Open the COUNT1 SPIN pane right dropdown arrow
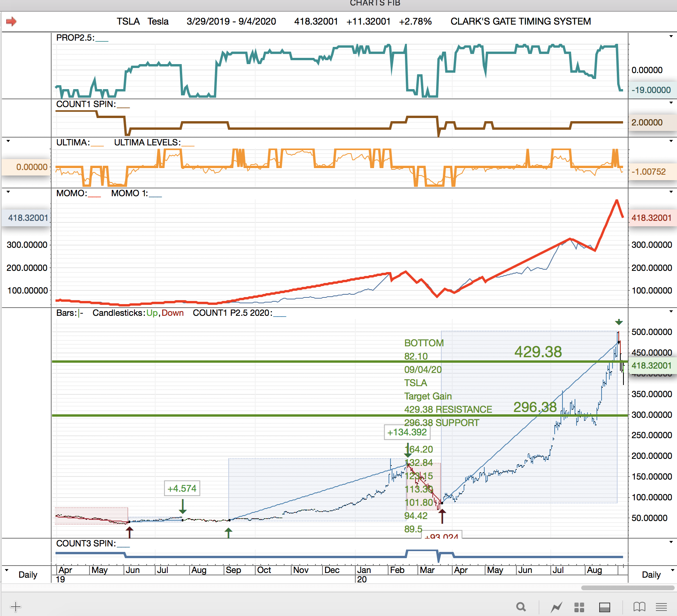 click(x=671, y=103)
